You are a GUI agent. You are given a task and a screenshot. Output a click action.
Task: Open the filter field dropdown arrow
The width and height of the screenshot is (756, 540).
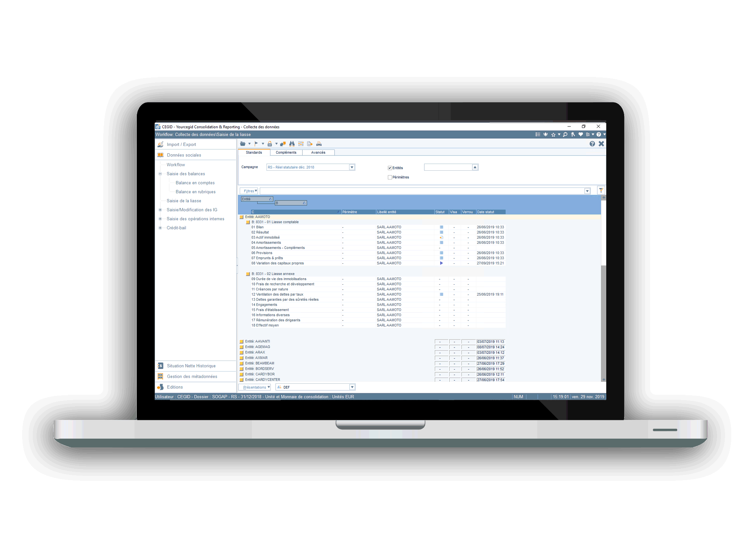point(587,191)
